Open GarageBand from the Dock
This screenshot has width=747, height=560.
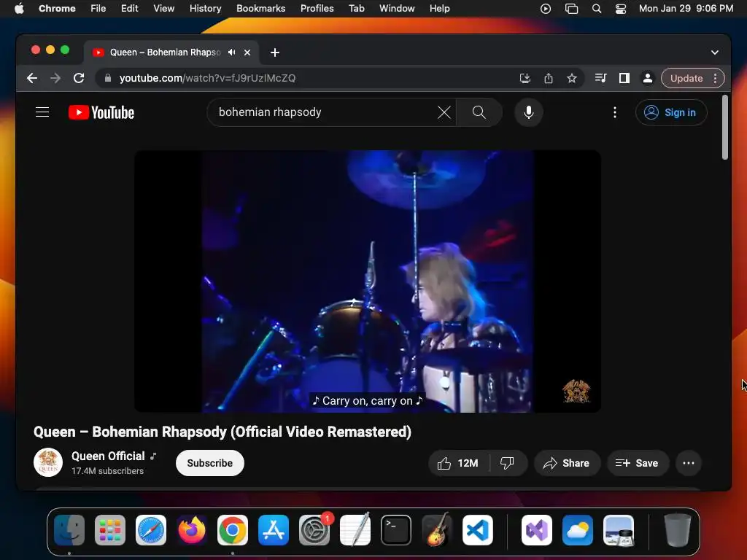(437, 530)
